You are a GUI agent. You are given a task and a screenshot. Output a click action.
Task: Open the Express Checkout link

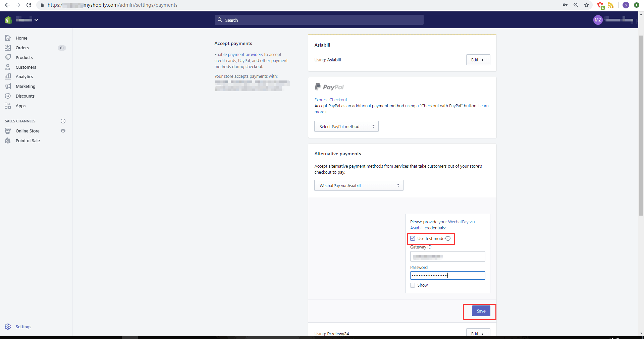point(331,100)
